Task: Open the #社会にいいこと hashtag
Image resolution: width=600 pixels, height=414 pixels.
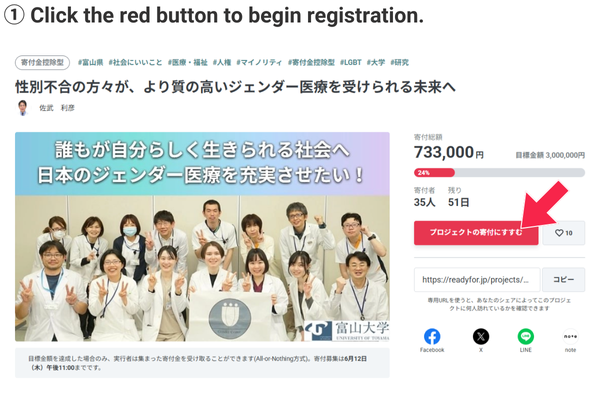Action: (x=135, y=62)
